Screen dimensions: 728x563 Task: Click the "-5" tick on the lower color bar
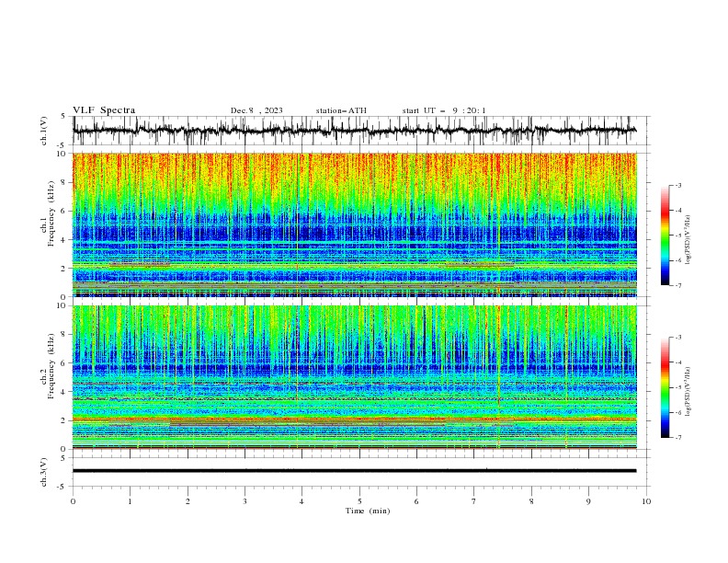point(677,387)
